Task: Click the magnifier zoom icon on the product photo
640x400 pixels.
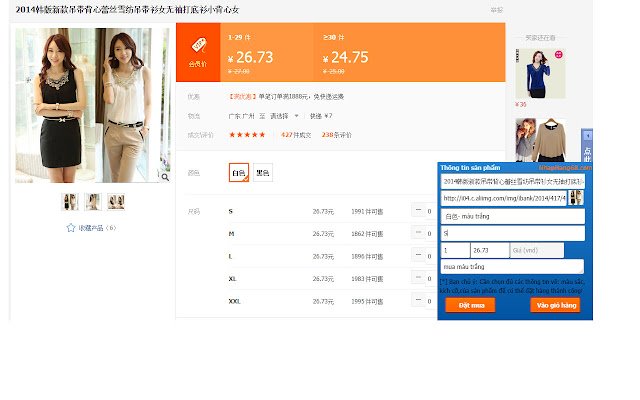Action: pos(165,177)
